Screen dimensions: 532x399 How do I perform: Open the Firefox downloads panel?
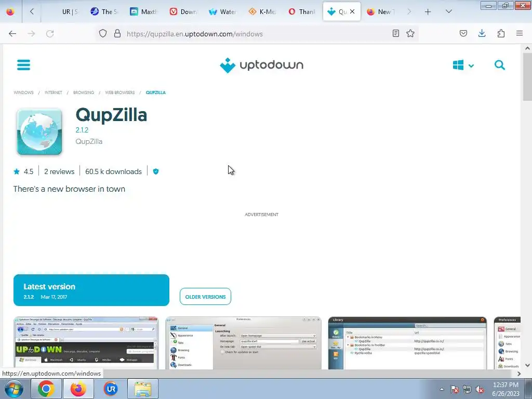coord(482,33)
